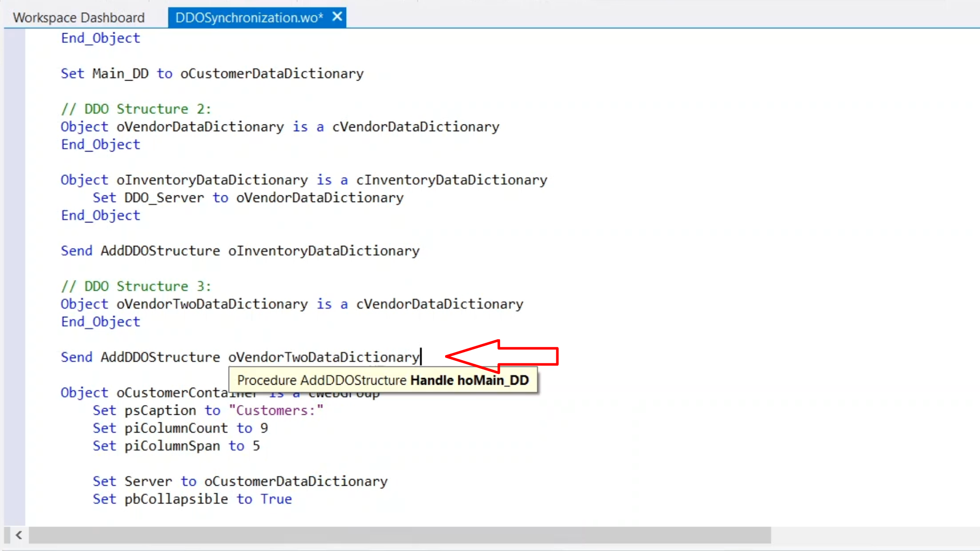
Task: Click 'piColumnCount' property line
Action: pos(176,429)
